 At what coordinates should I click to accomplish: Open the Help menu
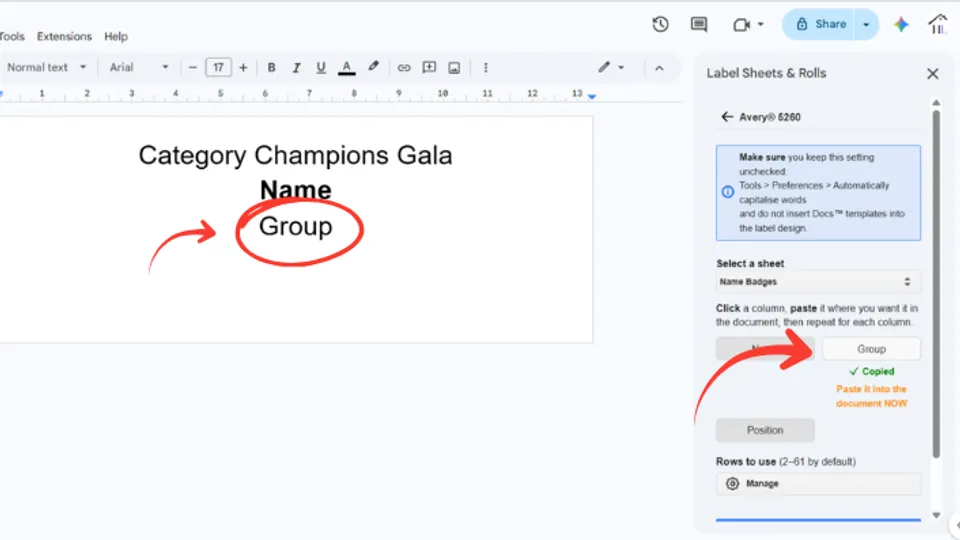pos(116,36)
